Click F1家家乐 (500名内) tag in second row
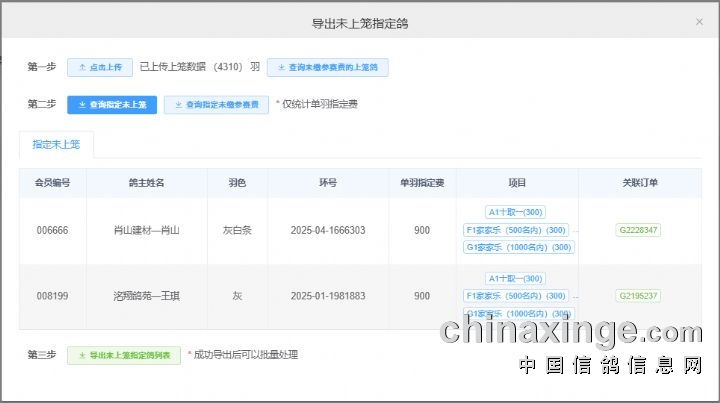The width and height of the screenshot is (720, 403). pyautogui.click(x=517, y=296)
